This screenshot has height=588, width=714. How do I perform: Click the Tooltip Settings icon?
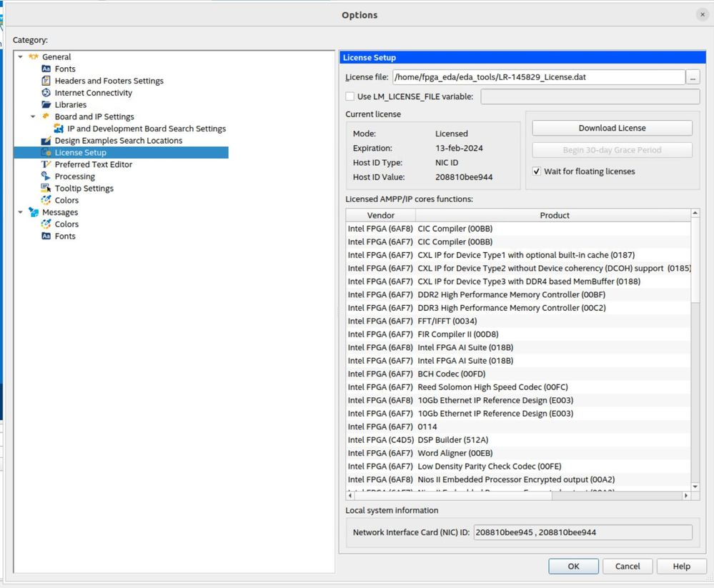point(46,189)
